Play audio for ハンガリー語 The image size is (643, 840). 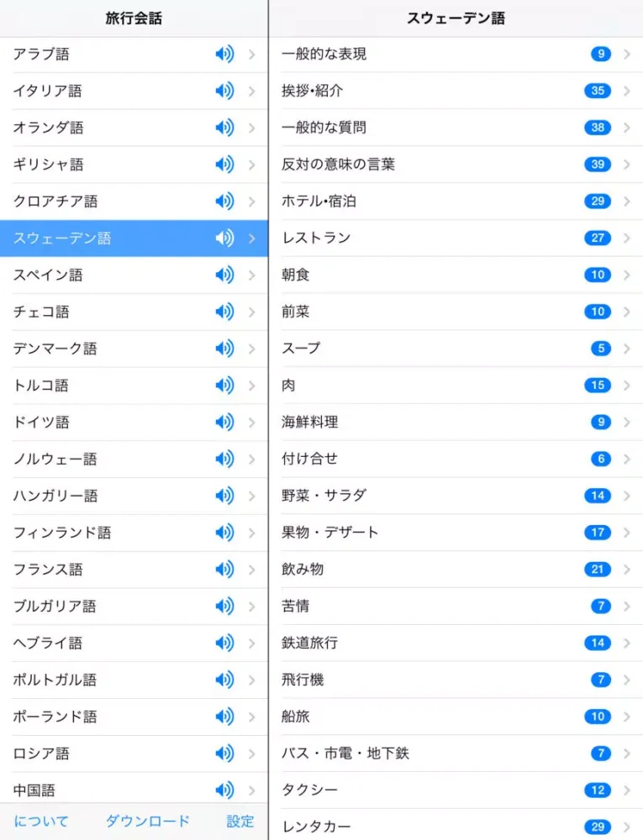pos(224,496)
